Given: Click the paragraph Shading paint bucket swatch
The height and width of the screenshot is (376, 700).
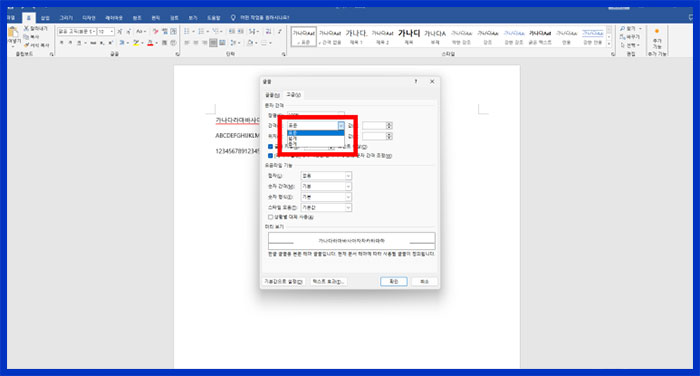Looking at the screenshot, I should click(250, 43).
